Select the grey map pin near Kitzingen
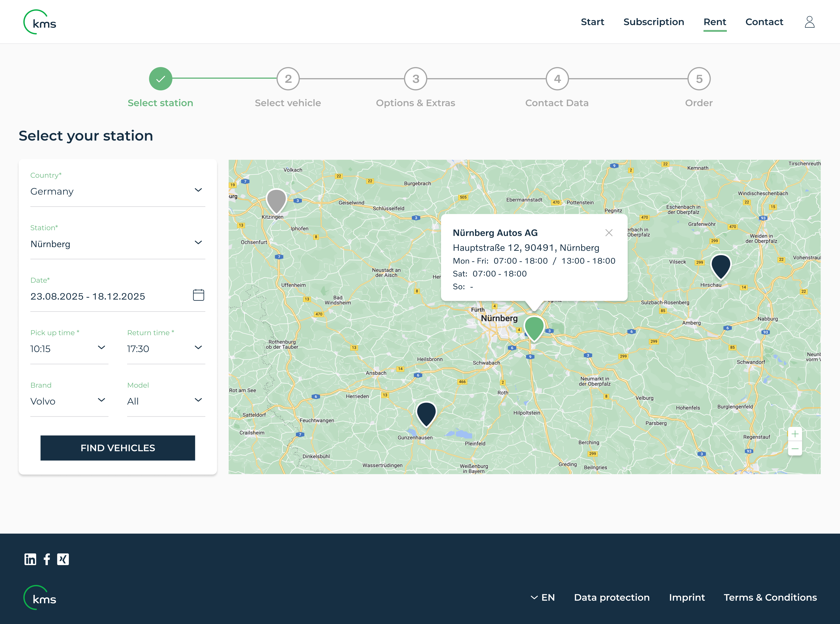This screenshot has height=624, width=840. point(276,201)
